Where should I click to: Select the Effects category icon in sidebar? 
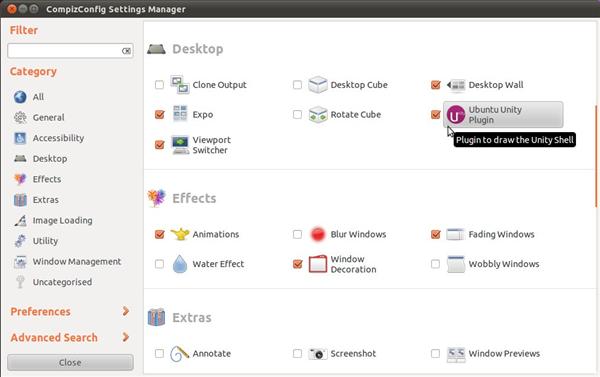coord(20,179)
